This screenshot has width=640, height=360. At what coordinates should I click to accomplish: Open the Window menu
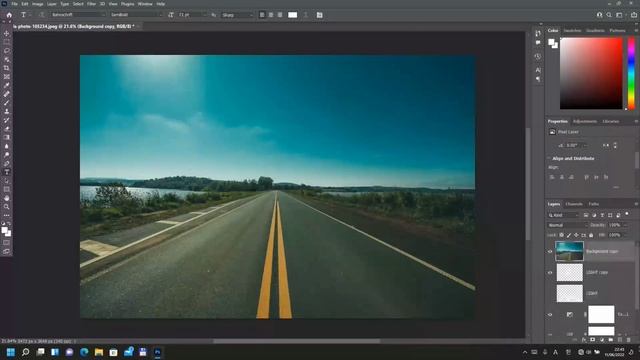click(145, 4)
